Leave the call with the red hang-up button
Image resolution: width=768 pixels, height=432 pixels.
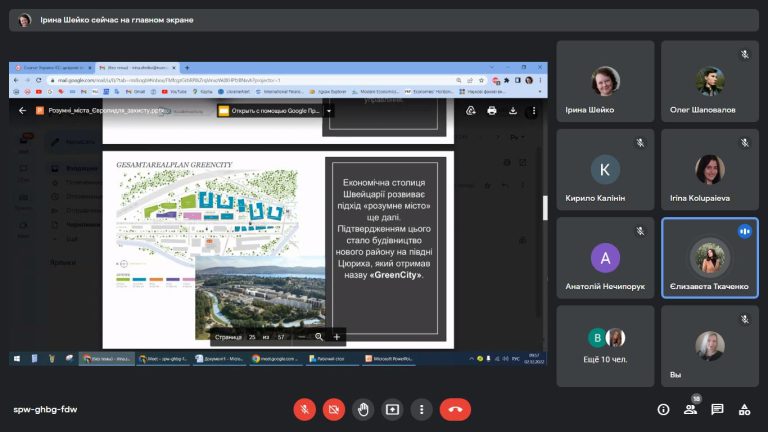coord(456,409)
